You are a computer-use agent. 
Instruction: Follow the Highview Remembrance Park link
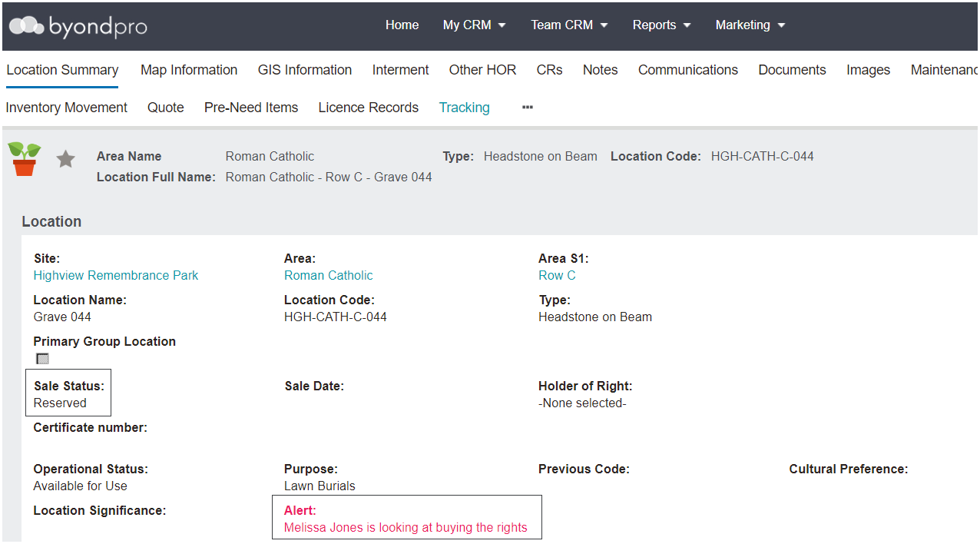click(x=116, y=275)
